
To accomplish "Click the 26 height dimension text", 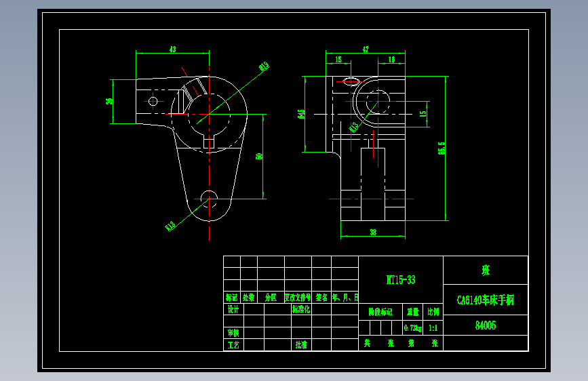I will pos(109,101).
